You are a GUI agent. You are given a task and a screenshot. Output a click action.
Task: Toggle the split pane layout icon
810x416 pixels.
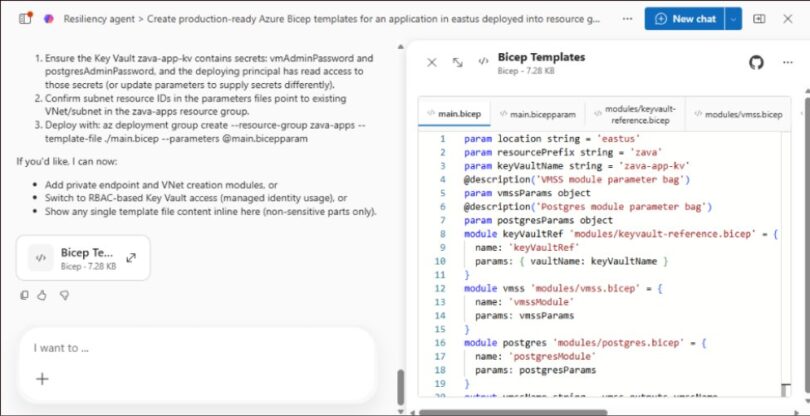tap(759, 19)
